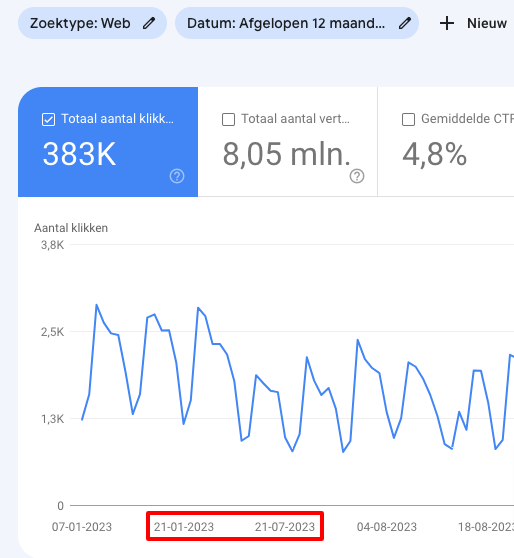This screenshot has height=558, width=514.
Task: Edit the Zoektype: Web filter pencil icon
Action: pos(149,23)
